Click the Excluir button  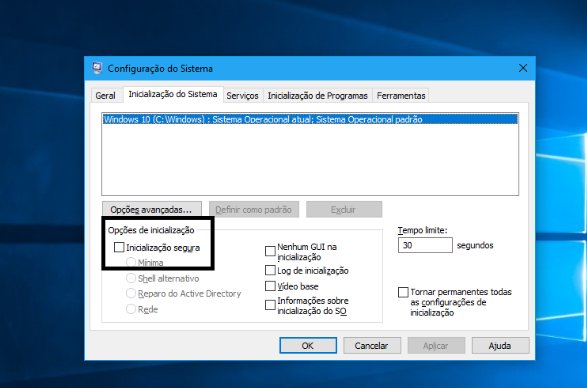click(344, 209)
